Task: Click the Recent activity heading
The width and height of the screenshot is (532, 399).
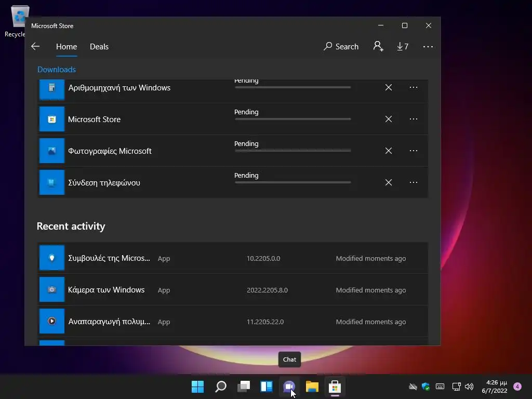Action: (71, 227)
